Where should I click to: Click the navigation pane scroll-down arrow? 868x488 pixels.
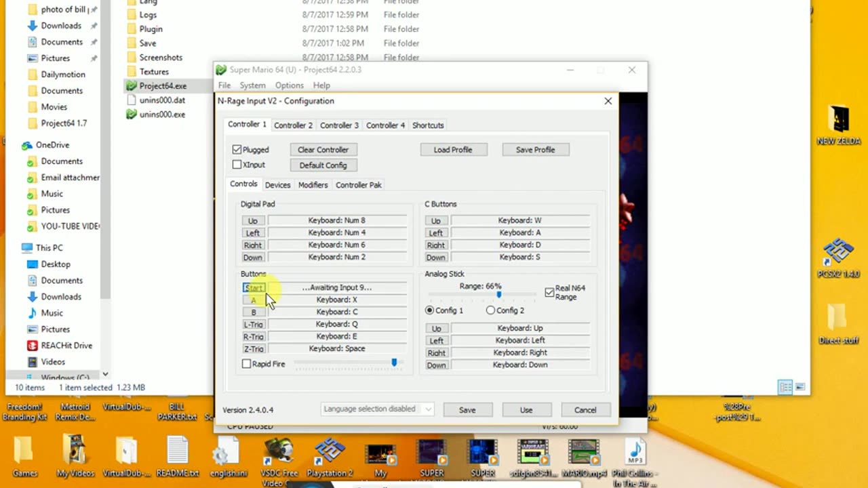105,374
